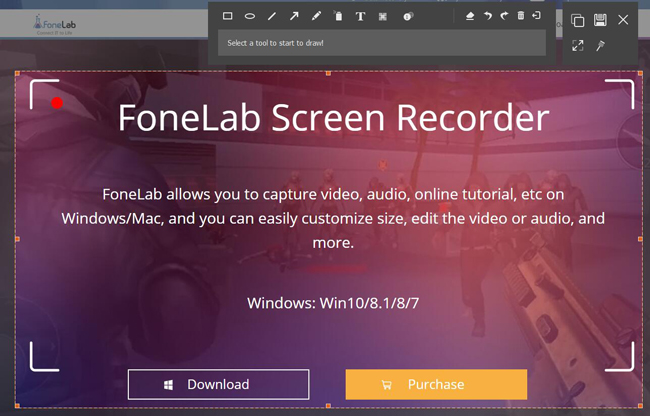Clear all drawings with trash icon
Image resolution: width=650 pixels, height=416 pixels.
click(521, 15)
